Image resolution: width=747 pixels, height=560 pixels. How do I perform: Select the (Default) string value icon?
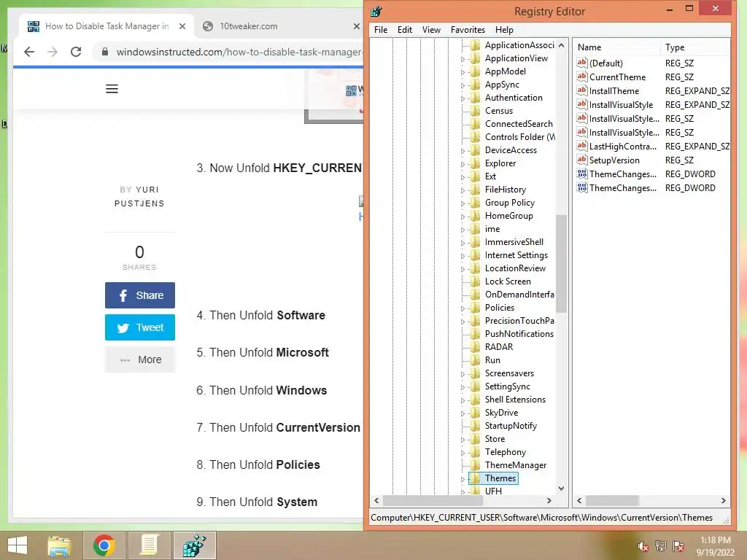click(581, 63)
